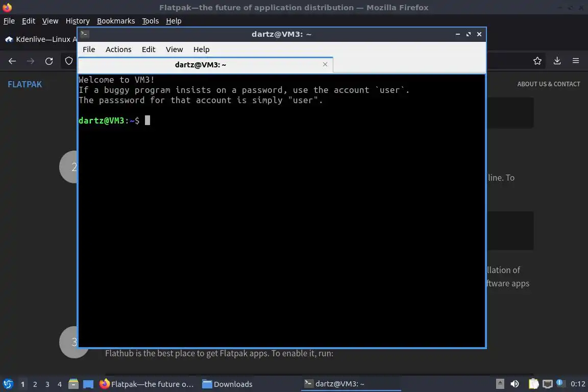The image size is (588, 392).
Task: Switch to Flatpak Firefox window in taskbar
Action: [x=147, y=384]
